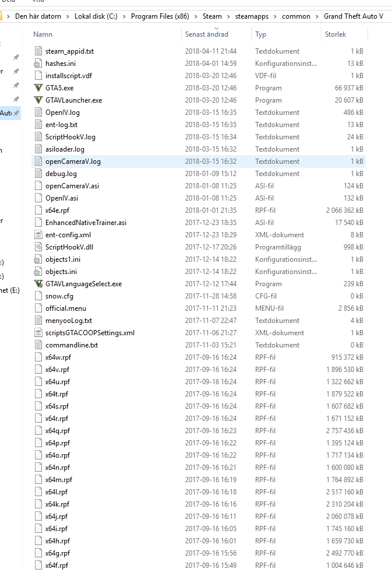
Task: Select the x64q.rpf file name
Action: (58, 431)
